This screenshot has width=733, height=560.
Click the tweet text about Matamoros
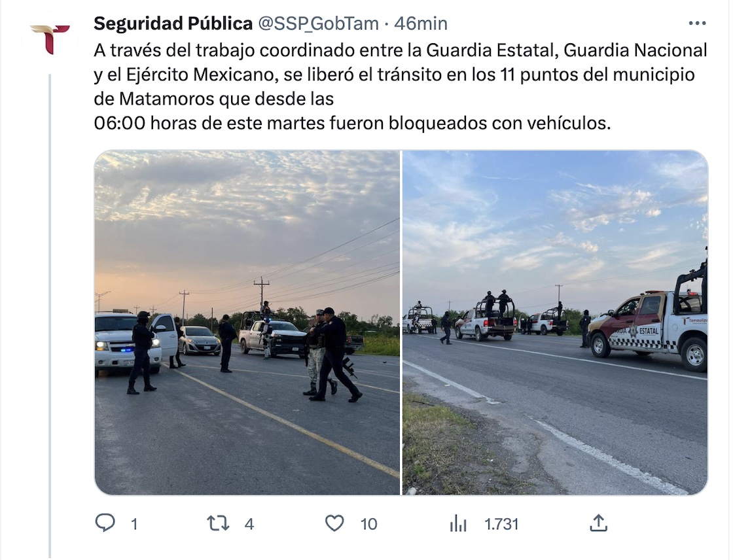pos(401,86)
